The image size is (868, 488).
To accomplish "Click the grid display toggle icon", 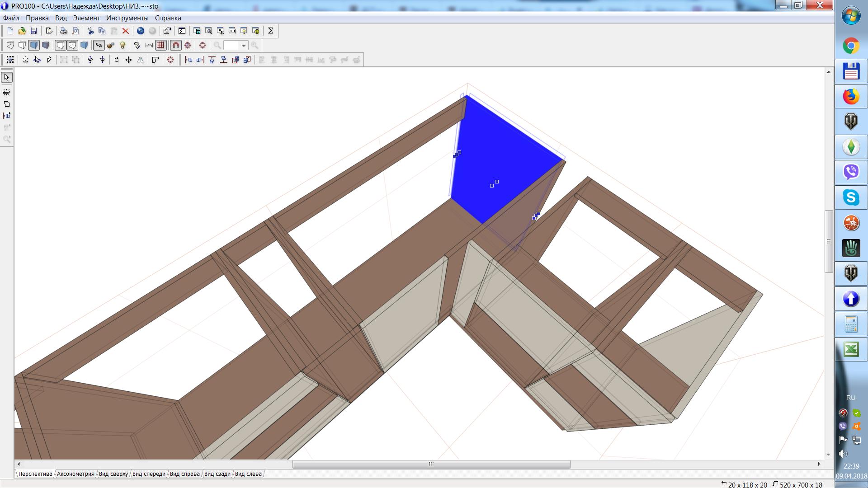I will (161, 45).
